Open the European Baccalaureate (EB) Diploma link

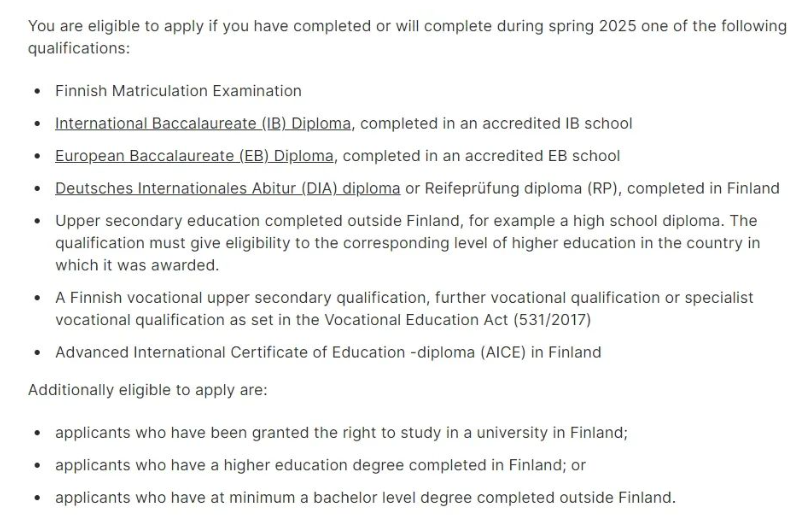pyautogui.click(x=194, y=156)
